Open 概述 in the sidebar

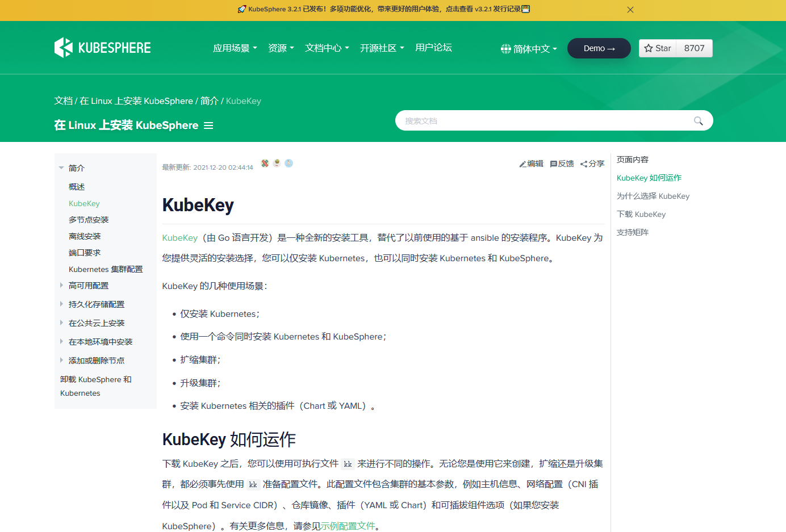[x=77, y=187]
